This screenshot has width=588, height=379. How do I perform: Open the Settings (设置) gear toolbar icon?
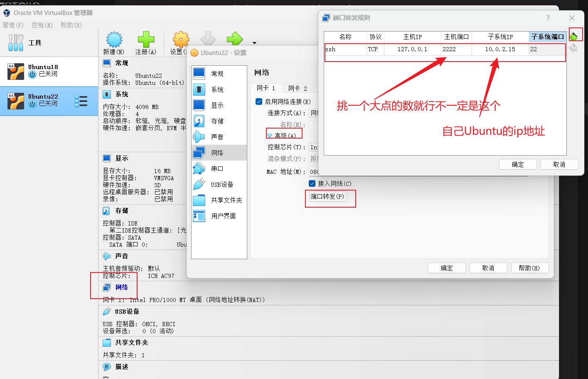pos(181,40)
